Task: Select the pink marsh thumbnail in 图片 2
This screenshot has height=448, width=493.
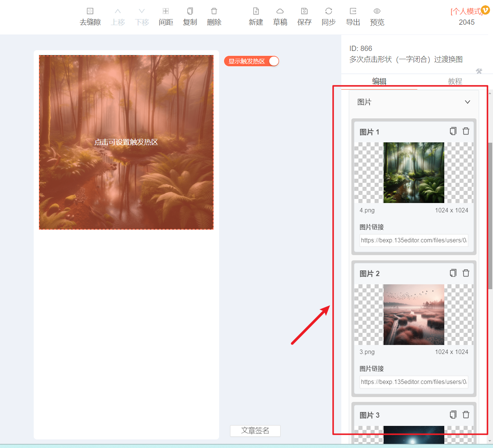Action: click(414, 315)
